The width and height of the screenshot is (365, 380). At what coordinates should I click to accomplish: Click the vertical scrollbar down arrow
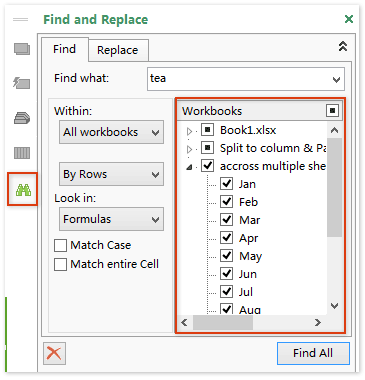tap(335, 305)
